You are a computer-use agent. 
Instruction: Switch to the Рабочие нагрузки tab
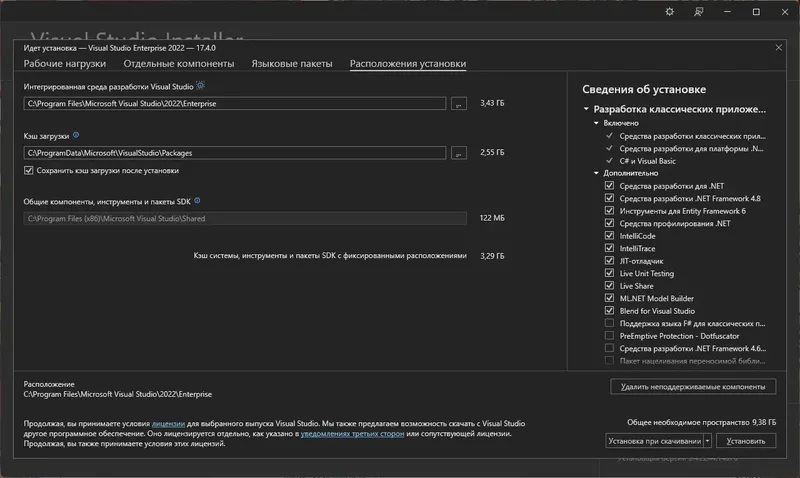pos(65,64)
